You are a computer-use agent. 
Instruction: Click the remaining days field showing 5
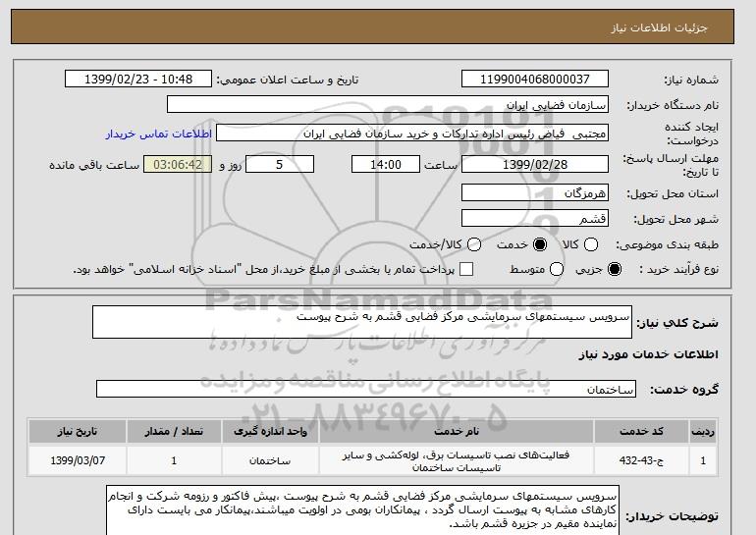(280, 164)
